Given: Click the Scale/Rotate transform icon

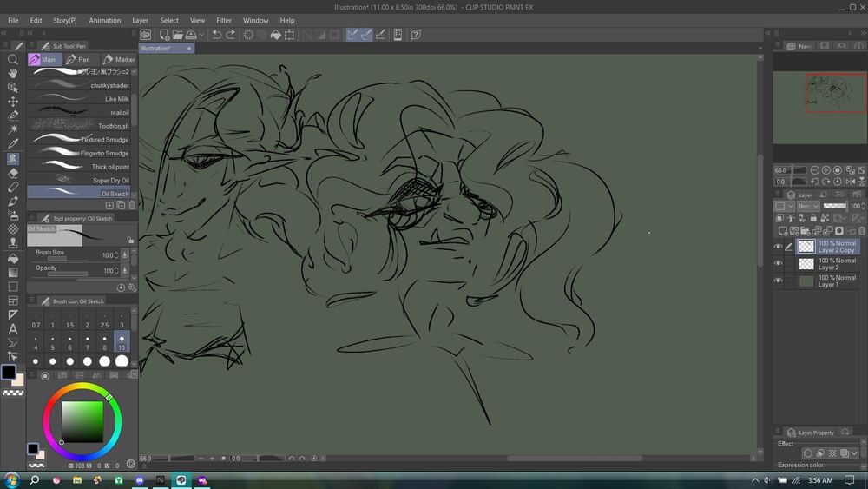Looking at the screenshot, I should [290, 35].
